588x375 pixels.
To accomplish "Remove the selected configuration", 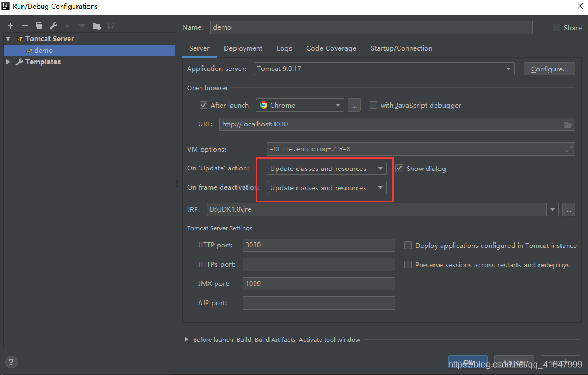I will [x=24, y=25].
